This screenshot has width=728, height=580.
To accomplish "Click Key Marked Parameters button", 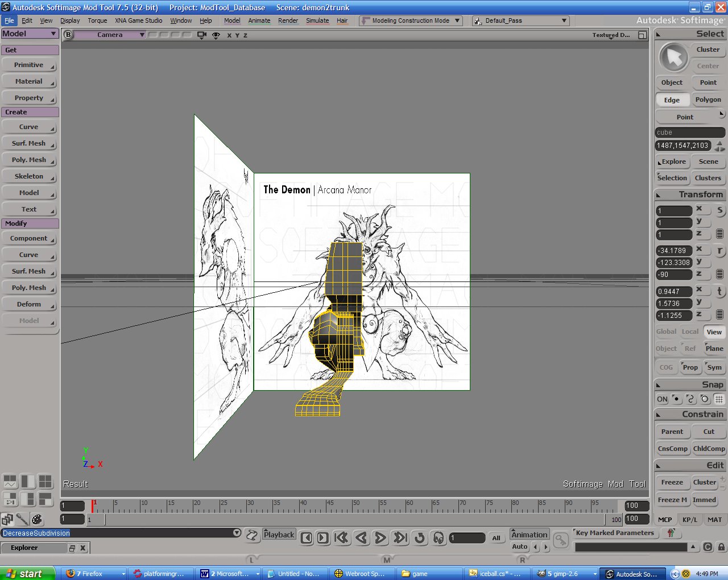I will point(615,533).
